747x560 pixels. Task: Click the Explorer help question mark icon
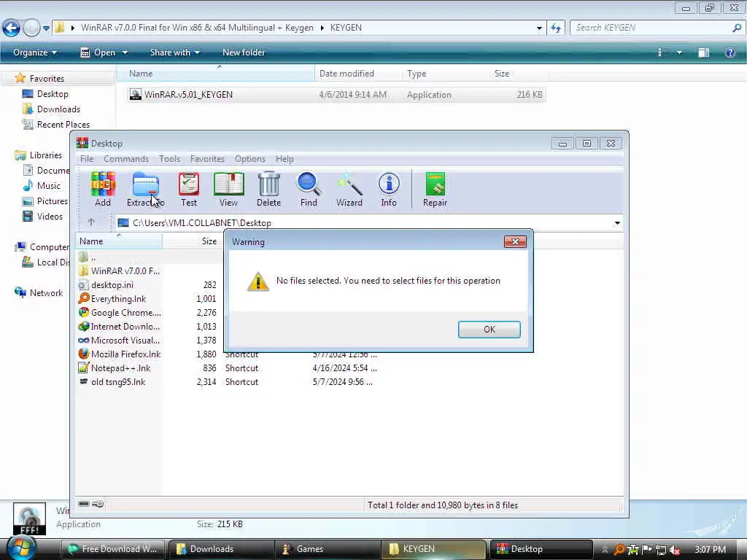click(x=729, y=52)
